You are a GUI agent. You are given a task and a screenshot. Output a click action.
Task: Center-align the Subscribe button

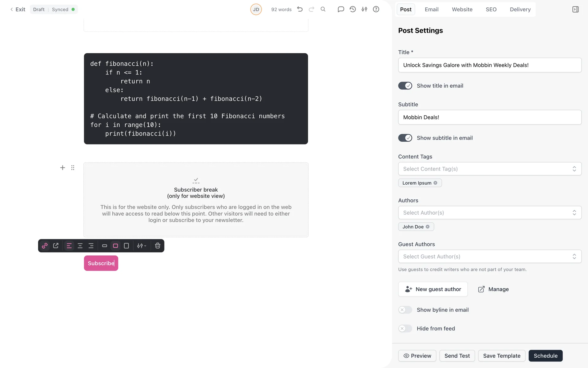(x=80, y=246)
